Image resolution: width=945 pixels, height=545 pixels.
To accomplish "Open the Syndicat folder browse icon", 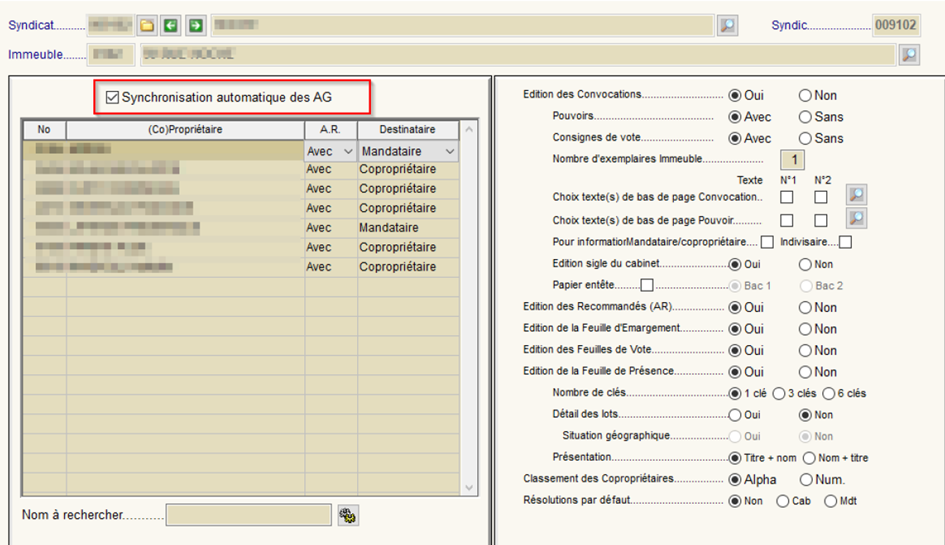I will point(146,25).
